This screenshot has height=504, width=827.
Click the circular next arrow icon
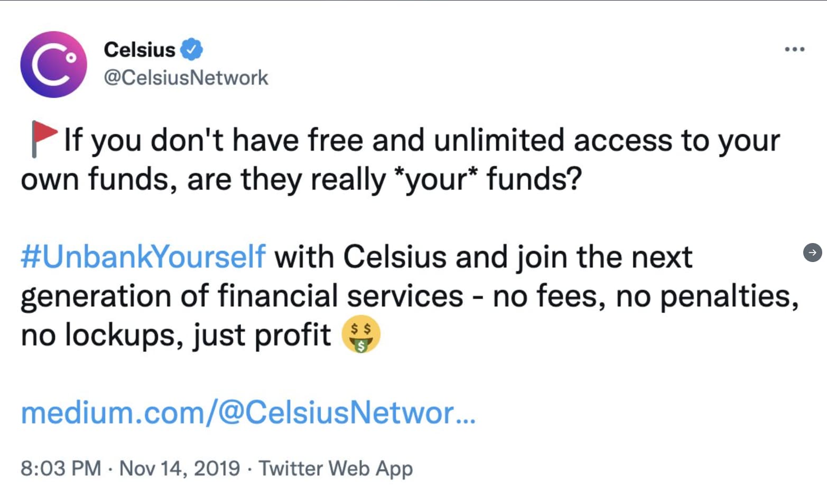[812, 252]
